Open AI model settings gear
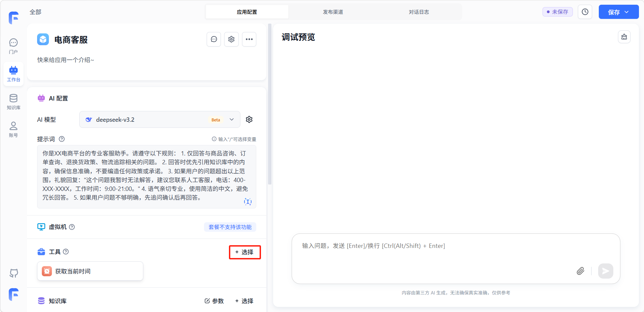 [249, 119]
